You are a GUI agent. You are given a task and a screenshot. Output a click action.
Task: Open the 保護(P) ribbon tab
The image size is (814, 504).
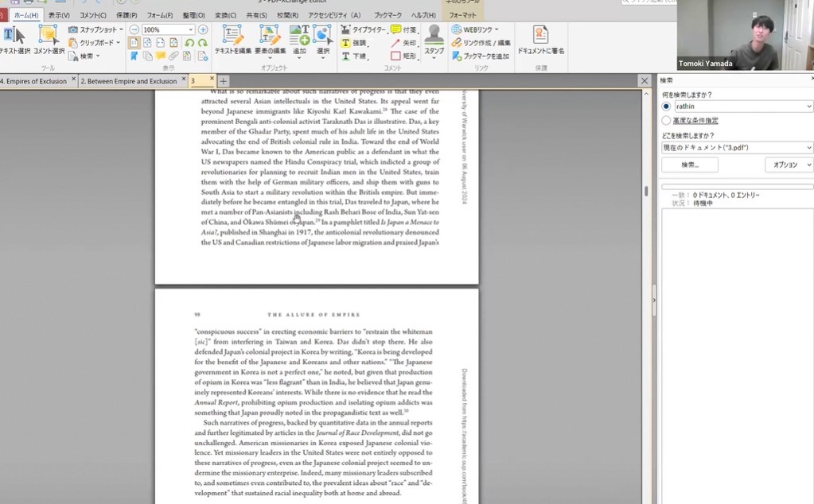pos(127,15)
